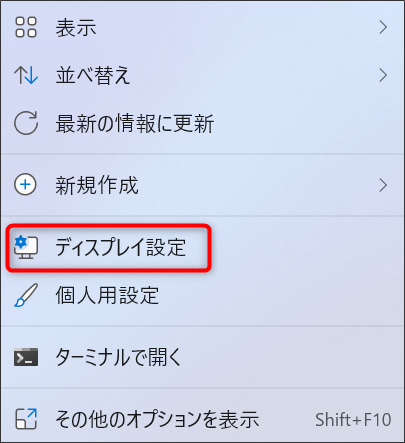Image resolution: width=405 pixels, height=443 pixels.
Task: Open the 表示 menu entry text
Action: (x=76, y=28)
